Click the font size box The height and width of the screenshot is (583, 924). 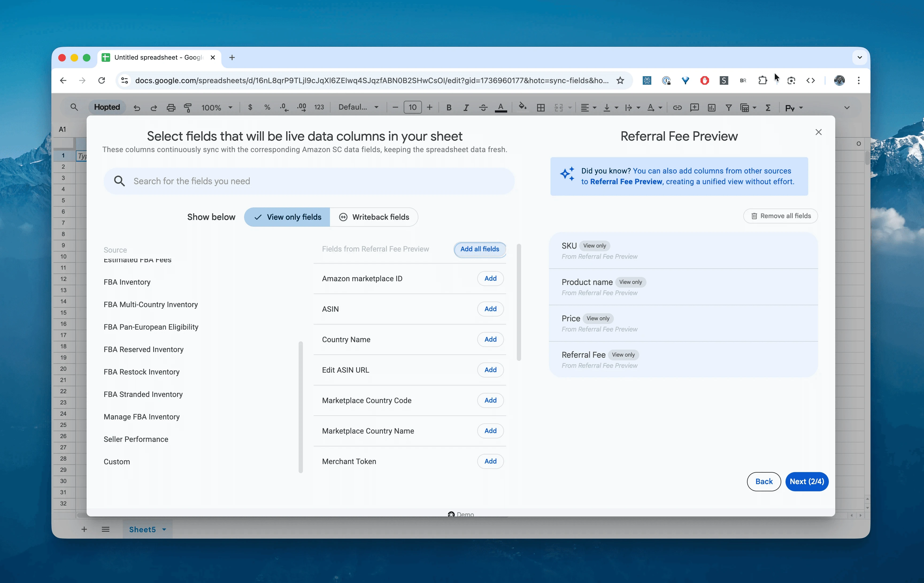tap(413, 107)
